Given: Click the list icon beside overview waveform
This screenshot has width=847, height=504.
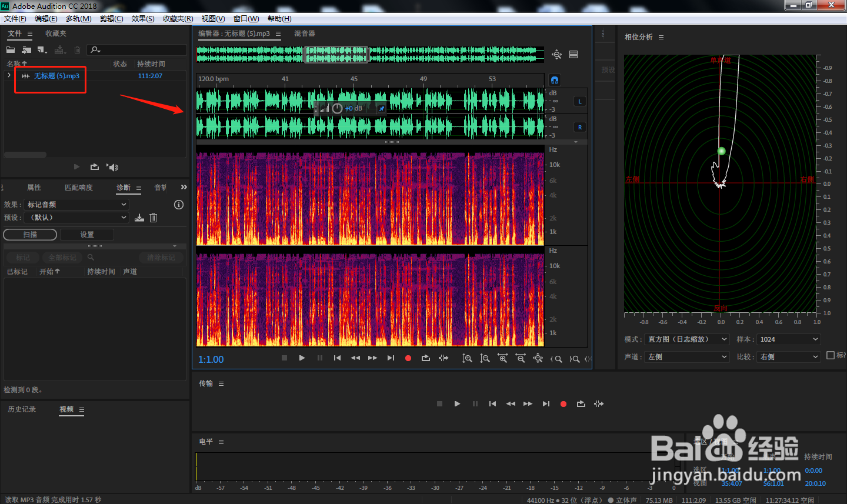Looking at the screenshot, I should (573, 55).
